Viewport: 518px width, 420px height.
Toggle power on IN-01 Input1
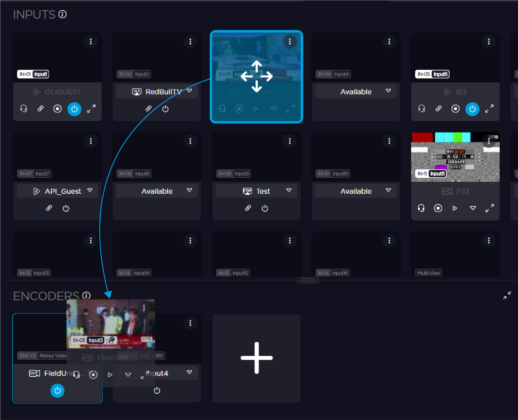[x=74, y=109]
